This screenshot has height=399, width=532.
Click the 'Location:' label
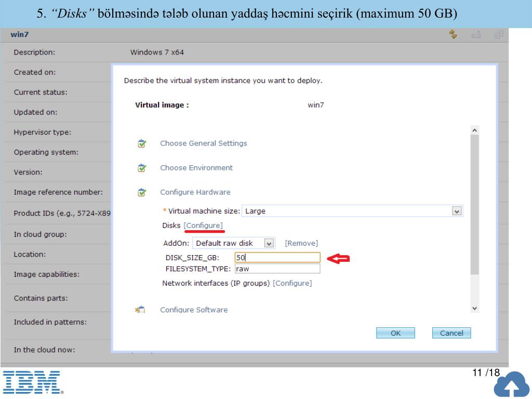[x=30, y=255]
